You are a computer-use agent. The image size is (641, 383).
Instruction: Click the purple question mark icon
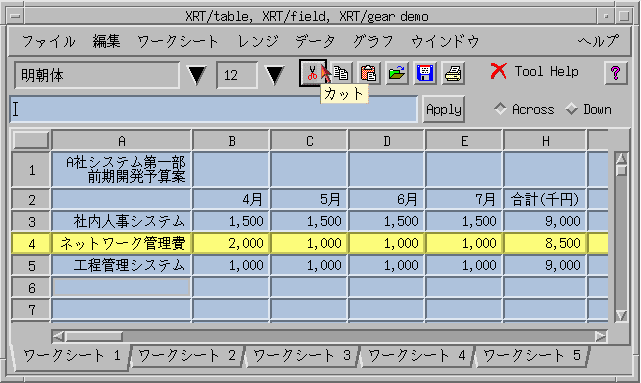[x=615, y=73]
